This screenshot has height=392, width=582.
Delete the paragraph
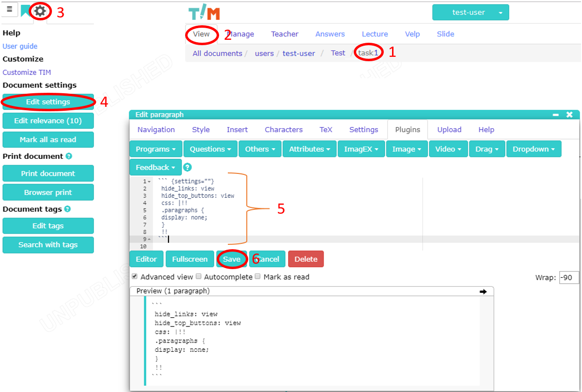point(306,259)
